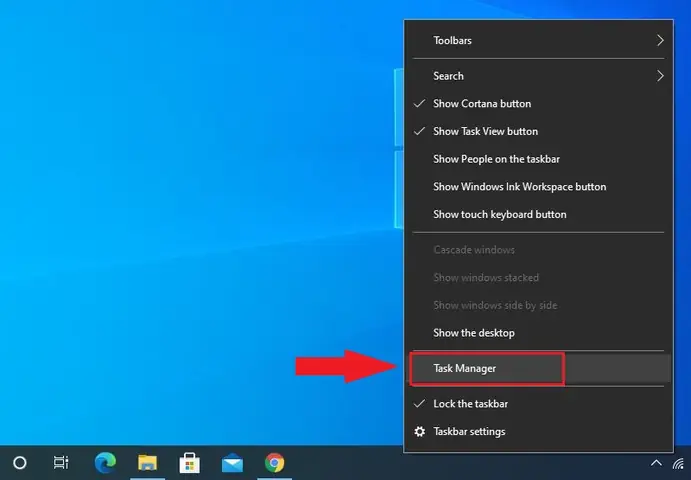
Task: Open the Mail app from the taskbar
Action: point(232,463)
